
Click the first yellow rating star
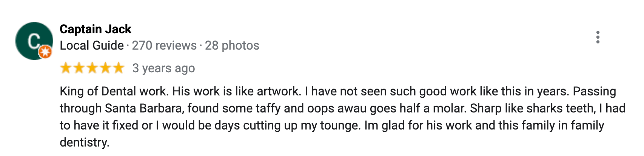(x=66, y=68)
